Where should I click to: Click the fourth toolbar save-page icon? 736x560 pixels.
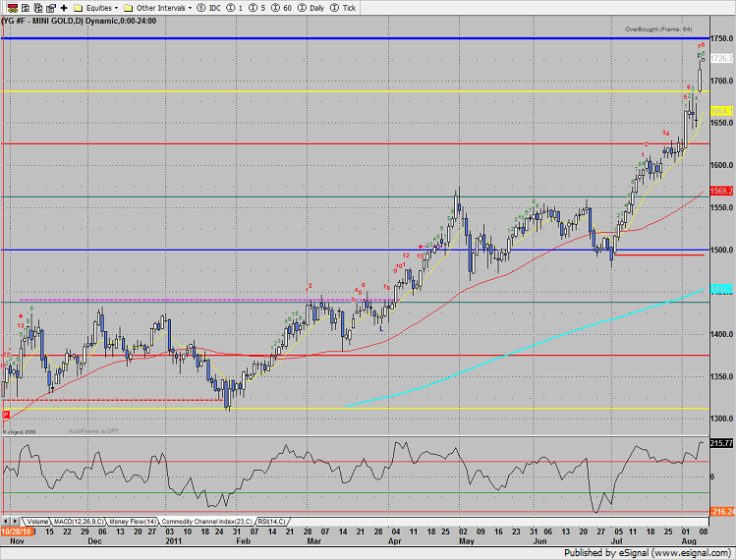(51, 8)
